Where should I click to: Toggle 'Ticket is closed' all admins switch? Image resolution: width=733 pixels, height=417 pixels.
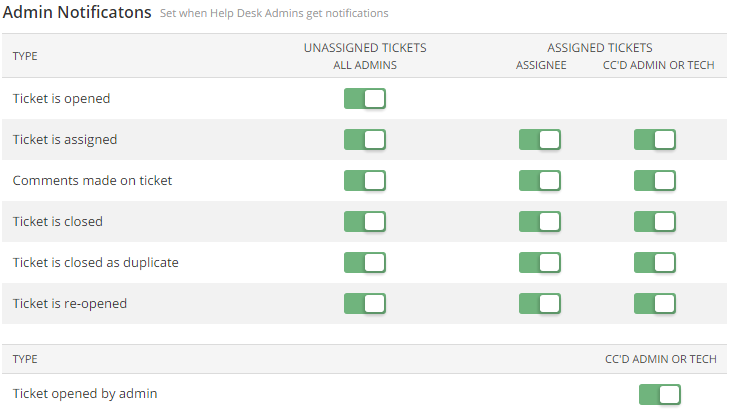click(364, 221)
